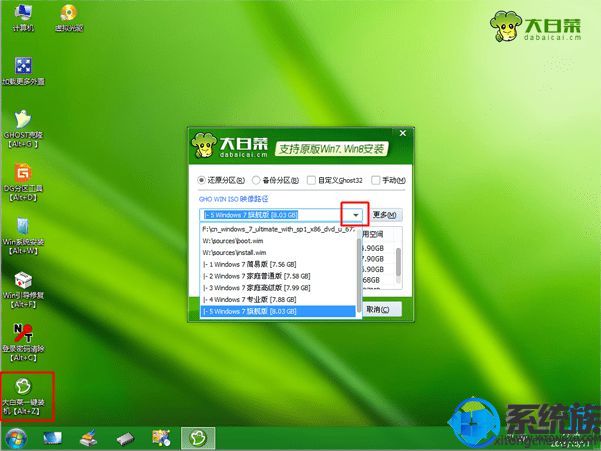
Task: Open the monitor icon in taskbar
Action: [x=53, y=438]
